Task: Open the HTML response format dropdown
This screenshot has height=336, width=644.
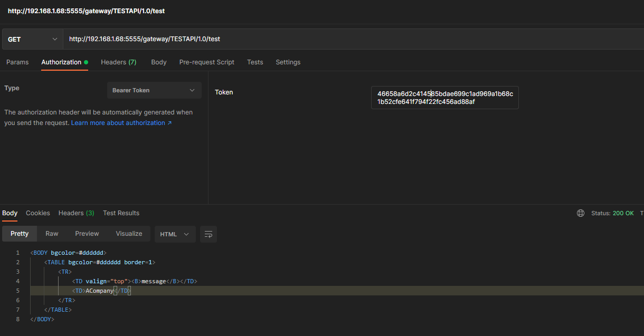Action: [175, 234]
